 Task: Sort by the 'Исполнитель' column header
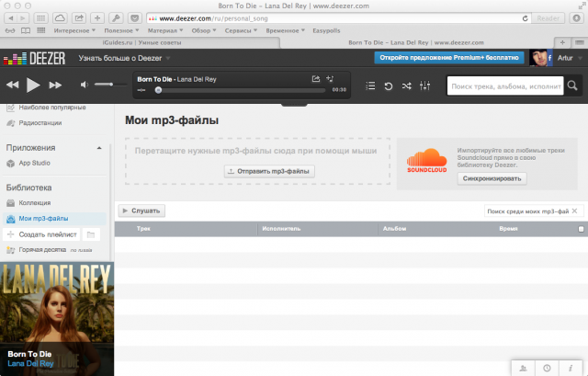pyautogui.click(x=281, y=229)
